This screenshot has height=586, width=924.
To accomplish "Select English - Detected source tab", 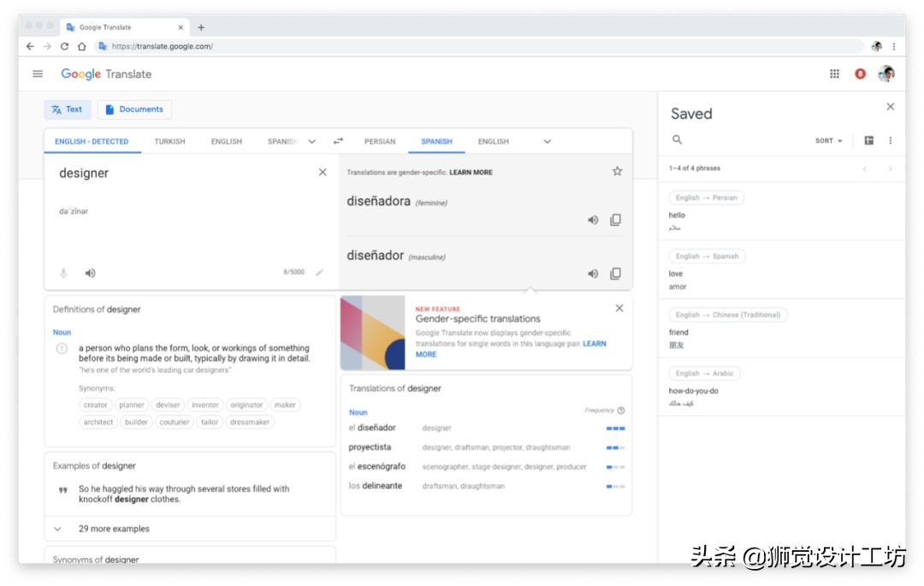I will [x=92, y=141].
